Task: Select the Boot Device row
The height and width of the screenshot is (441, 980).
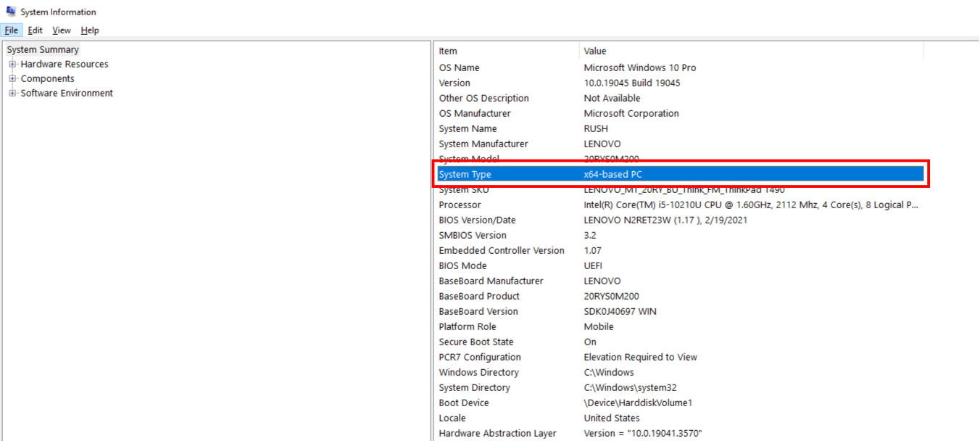Action: [679, 403]
